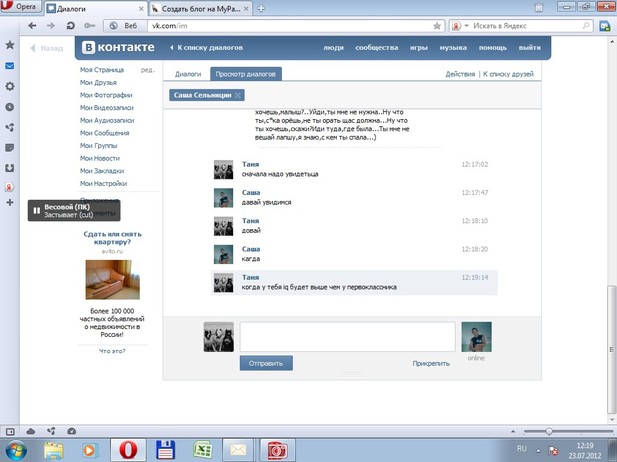Open Mail panel in Opera sidebar
The height and width of the screenshot is (462, 617).
(x=10, y=66)
